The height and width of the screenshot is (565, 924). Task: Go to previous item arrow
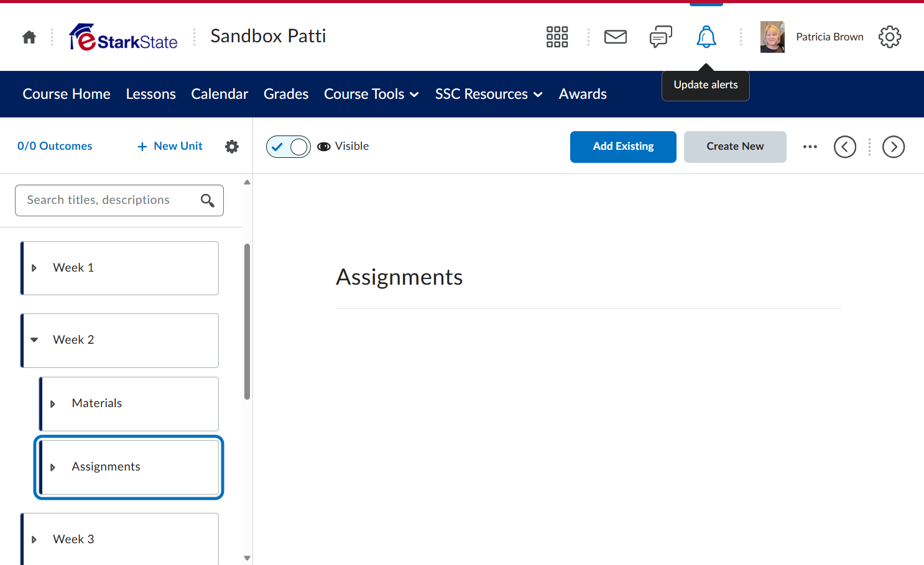point(845,147)
